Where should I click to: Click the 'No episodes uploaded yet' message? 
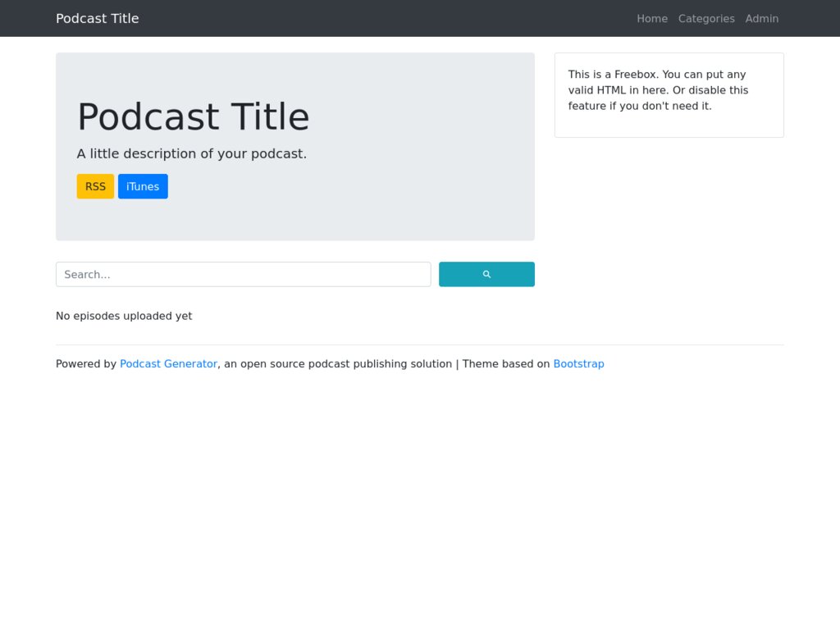124,316
